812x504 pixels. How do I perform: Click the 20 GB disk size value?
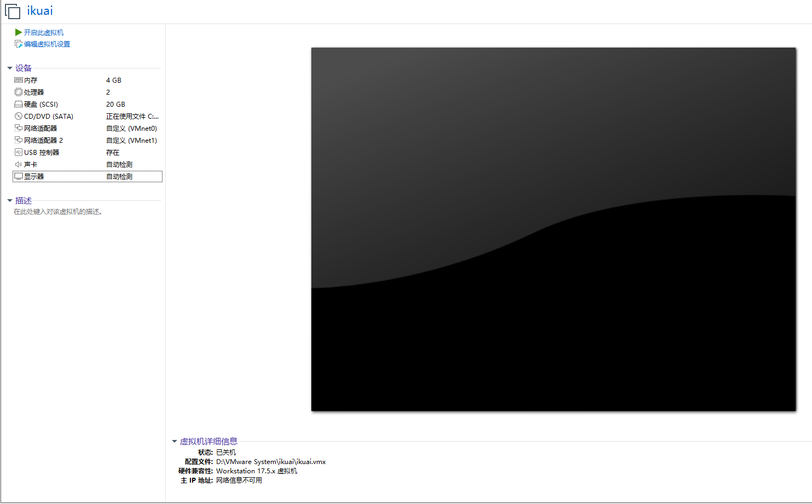[115, 104]
